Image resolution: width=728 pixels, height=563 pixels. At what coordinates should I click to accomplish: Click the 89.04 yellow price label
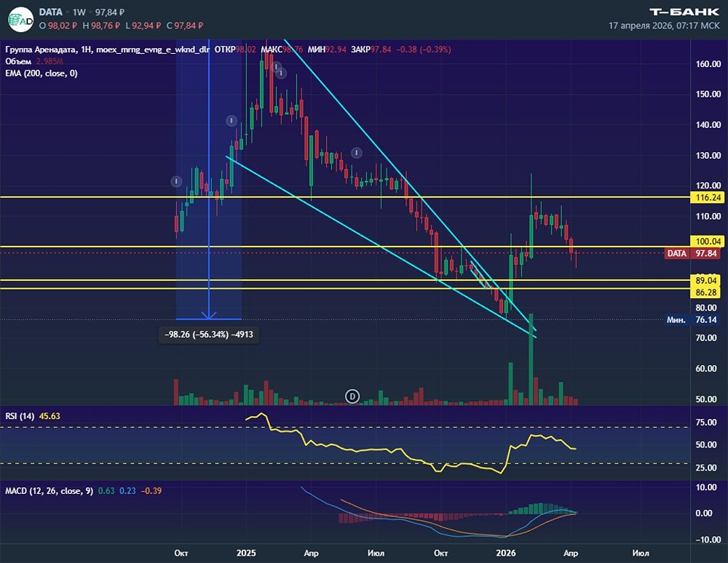(707, 280)
